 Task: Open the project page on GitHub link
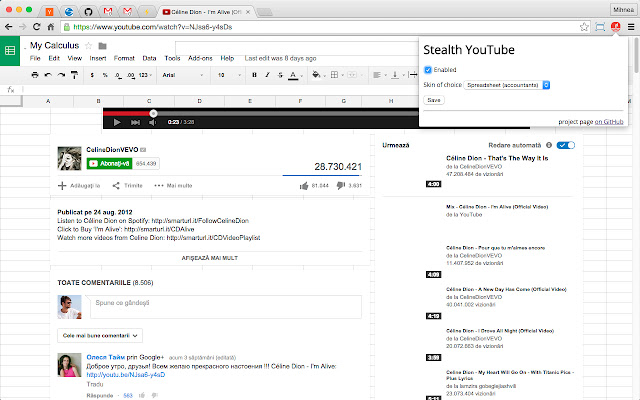pyautogui.click(x=609, y=122)
